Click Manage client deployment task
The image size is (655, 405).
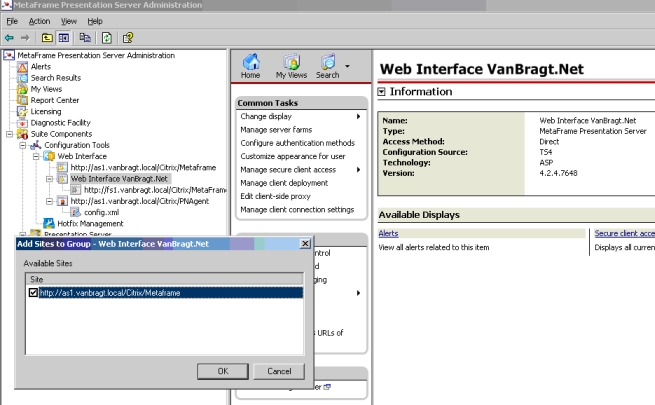[284, 183]
